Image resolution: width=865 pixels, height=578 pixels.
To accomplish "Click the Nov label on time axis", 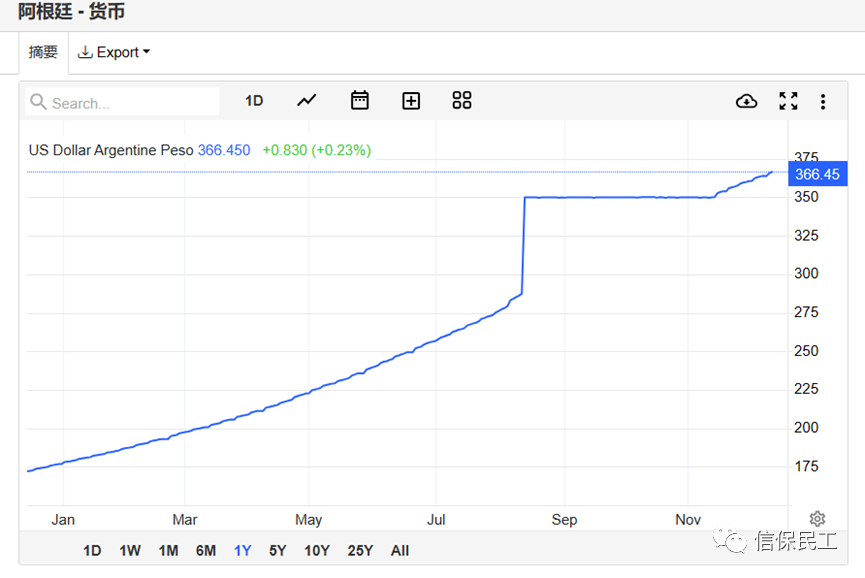I will coord(688,520).
